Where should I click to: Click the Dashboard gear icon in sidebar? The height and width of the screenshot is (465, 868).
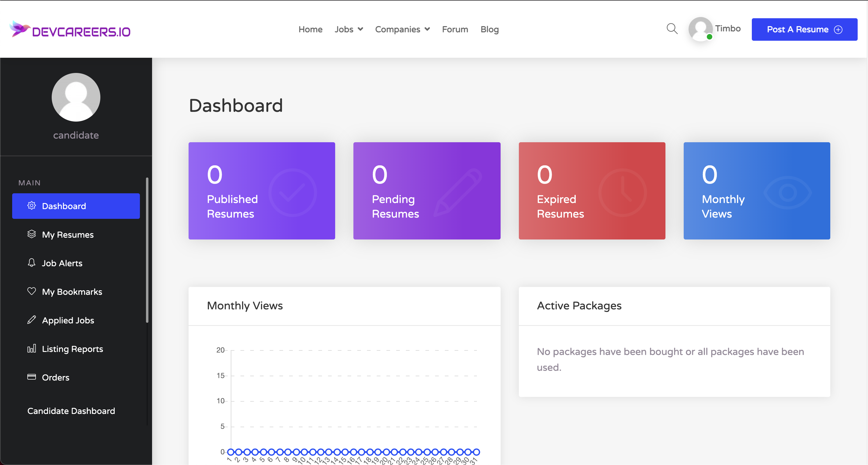coord(31,206)
